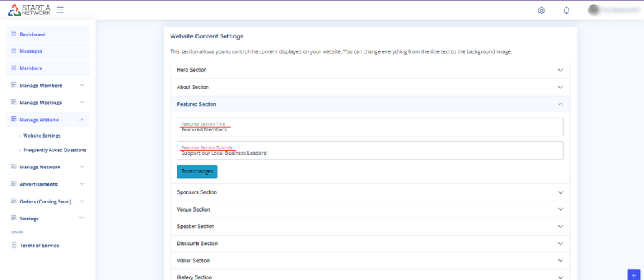Click the scroll-to-top arrow button
Viewport: 644px width, 280px height.
point(633,275)
